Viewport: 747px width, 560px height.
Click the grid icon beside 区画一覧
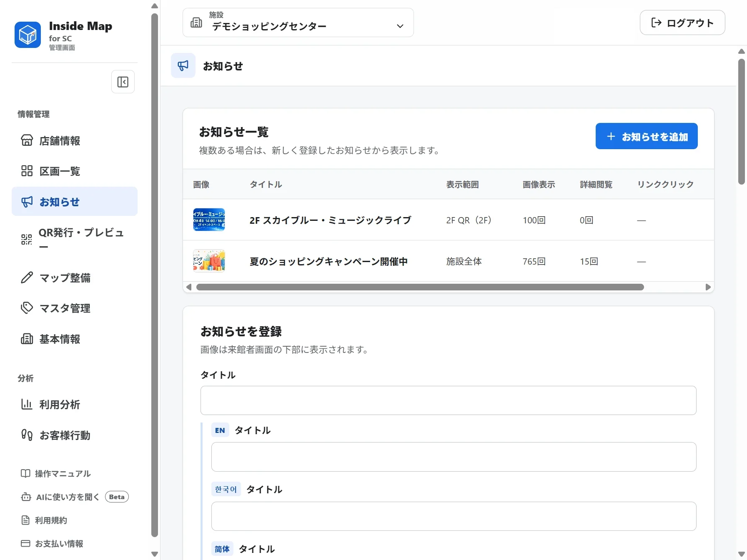pyautogui.click(x=27, y=171)
